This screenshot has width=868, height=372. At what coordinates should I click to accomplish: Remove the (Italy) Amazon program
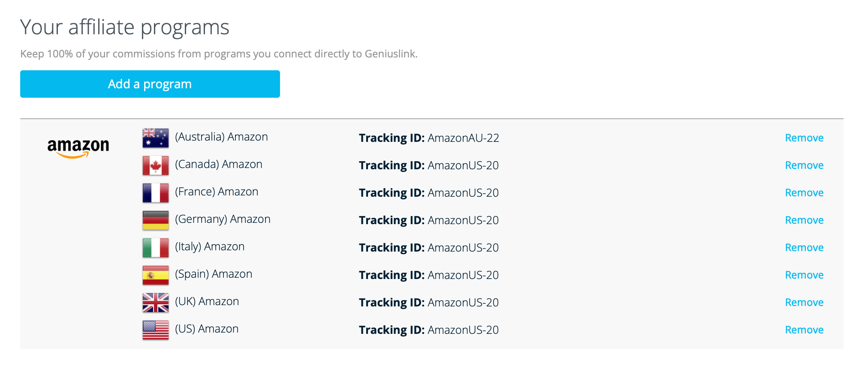pos(804,247)
